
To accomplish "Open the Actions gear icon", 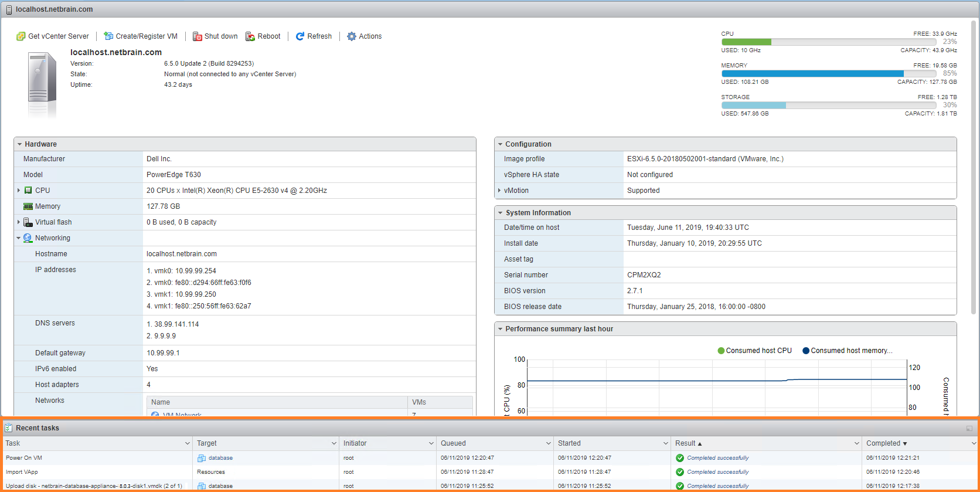I will coord(352,36).
